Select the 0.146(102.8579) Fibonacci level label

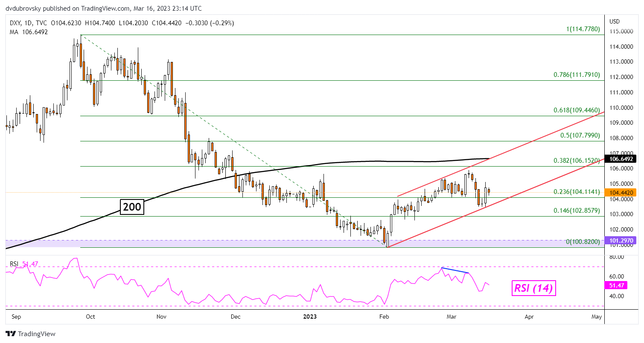[577, 211]
